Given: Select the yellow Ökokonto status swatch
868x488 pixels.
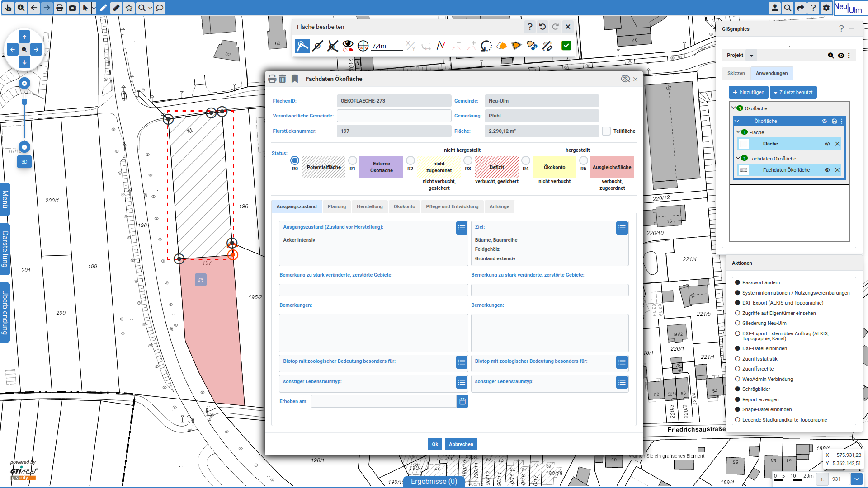Looking at the screenshot, I should (554, 167).
